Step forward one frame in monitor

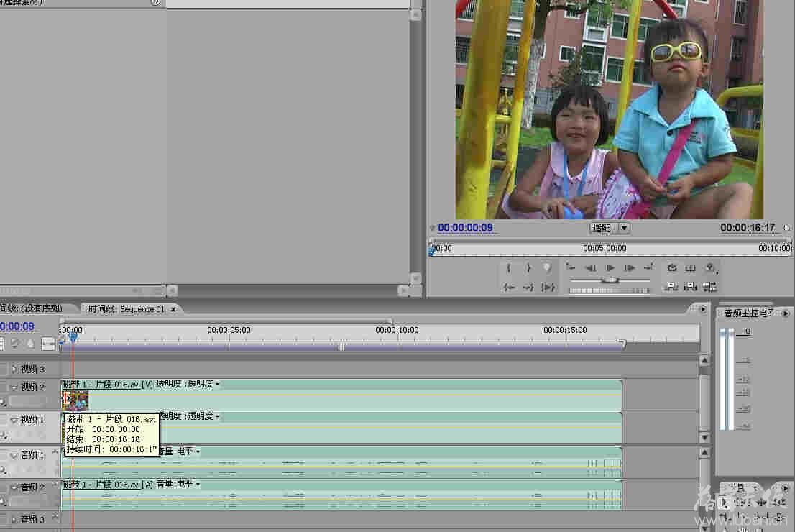pos(629,267)
